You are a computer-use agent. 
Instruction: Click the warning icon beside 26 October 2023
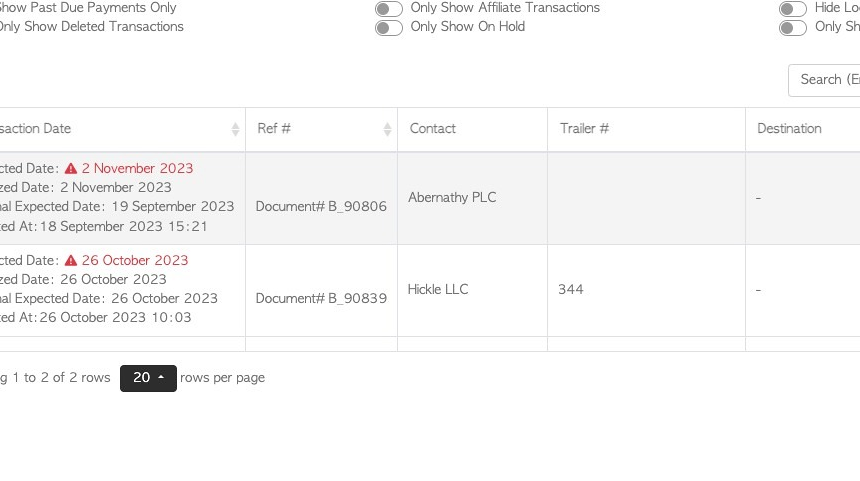71,261
